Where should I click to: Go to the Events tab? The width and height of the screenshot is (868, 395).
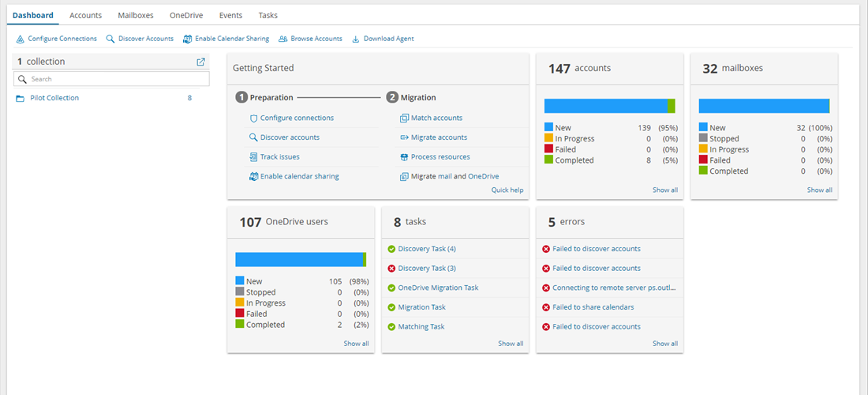(230, 15)
